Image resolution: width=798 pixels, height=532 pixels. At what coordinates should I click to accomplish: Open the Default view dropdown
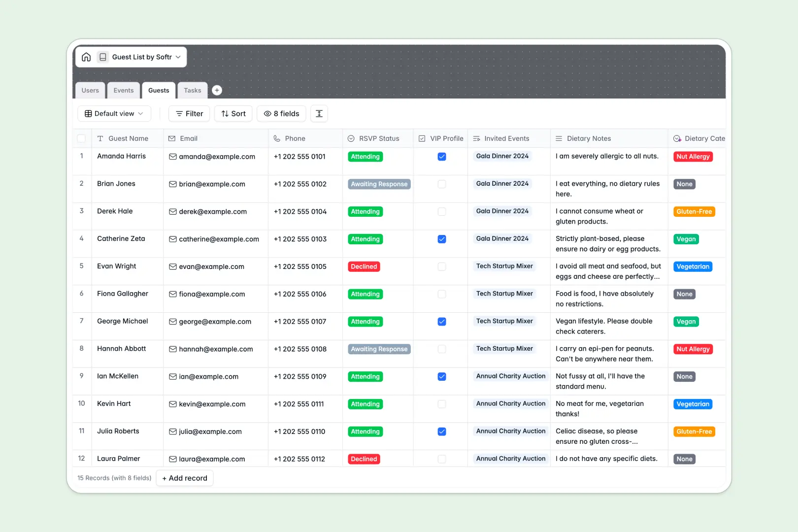click(114, 113)
